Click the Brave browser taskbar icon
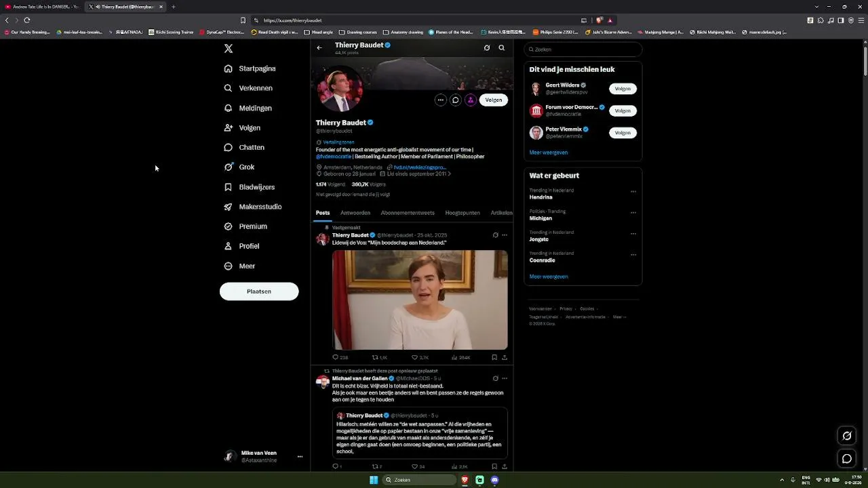Viewport: 868px width, 488px height. [465, 480]
